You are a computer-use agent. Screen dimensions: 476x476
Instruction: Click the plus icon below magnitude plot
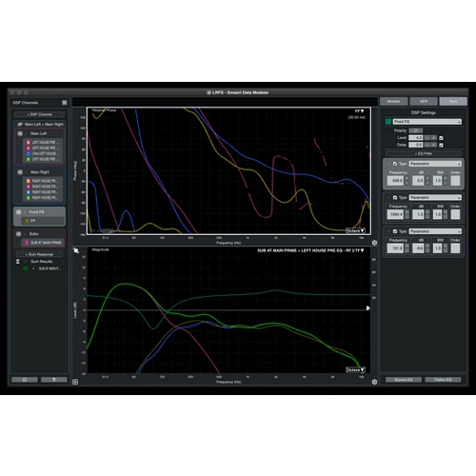tap(75, 382)
